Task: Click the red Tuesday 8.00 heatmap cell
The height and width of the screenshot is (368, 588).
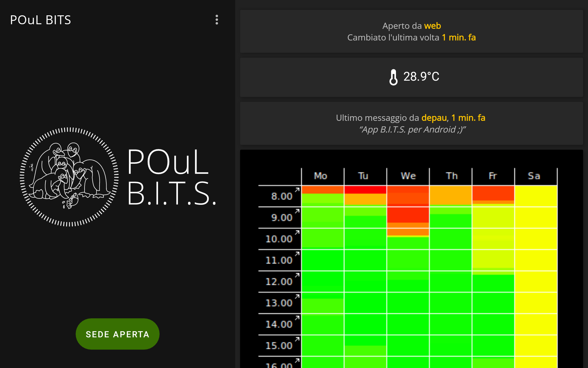Action: point(365,190)
